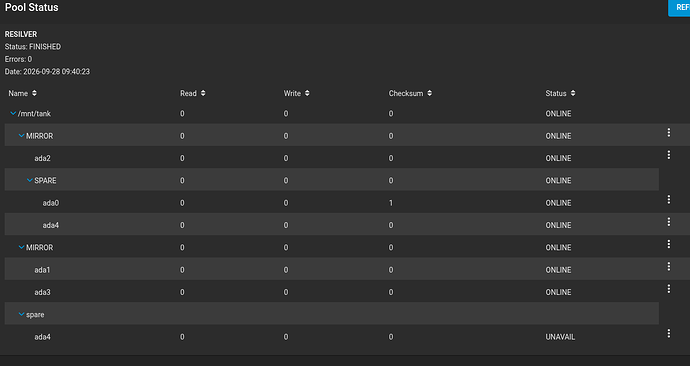Select the ada0 disk name
The image size is (690, 366).
coord(51,203)
